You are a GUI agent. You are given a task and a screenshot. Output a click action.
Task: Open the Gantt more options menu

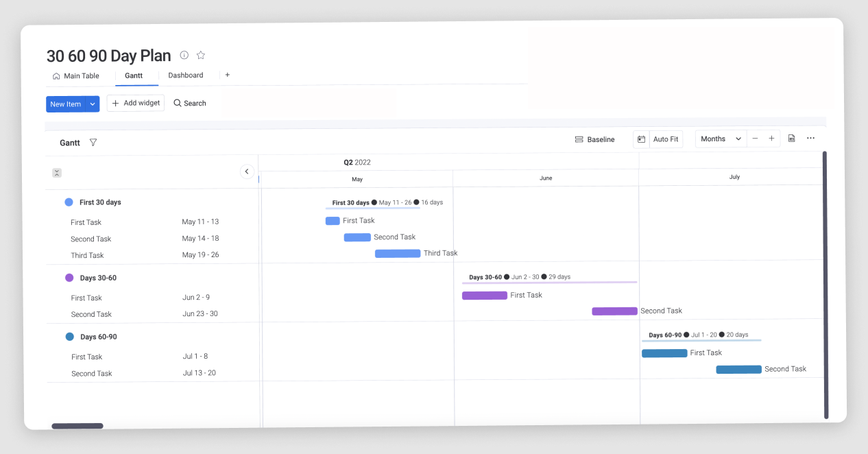(810, 139)
